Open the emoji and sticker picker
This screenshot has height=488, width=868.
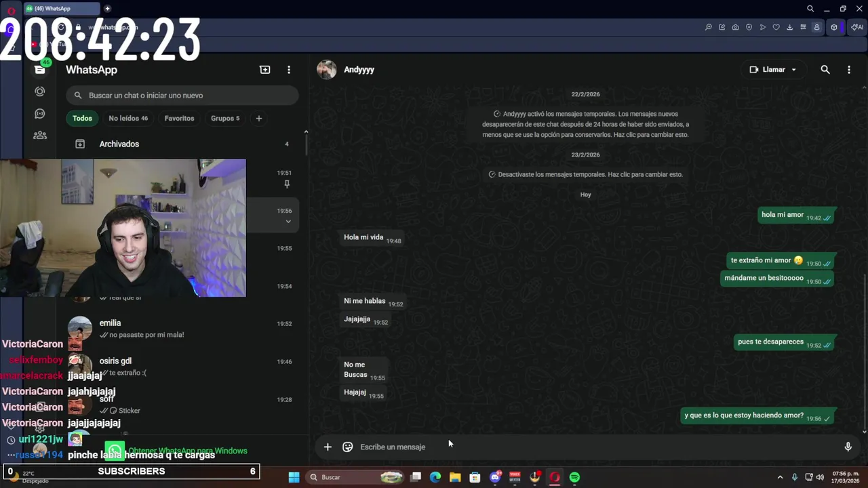tap(348, 447)
